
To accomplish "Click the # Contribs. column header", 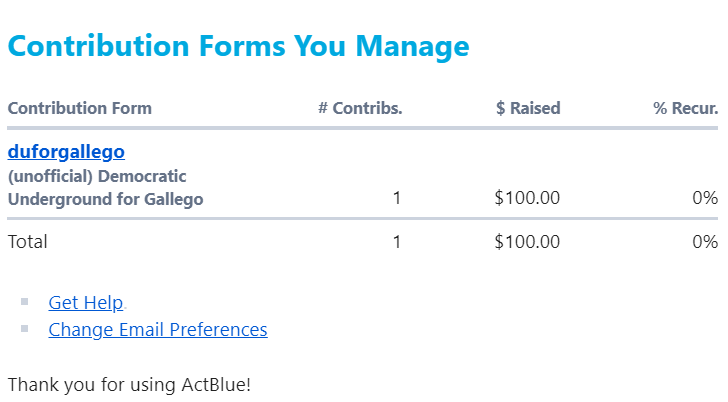I will click(x=360, y=108).
